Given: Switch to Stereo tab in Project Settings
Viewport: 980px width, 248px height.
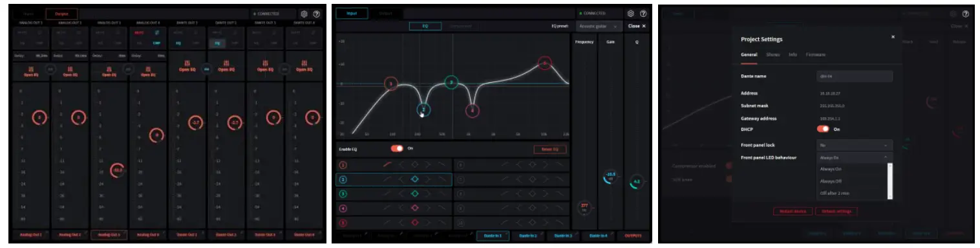Looking at the screenshot, I should click(x=772, y=54).
